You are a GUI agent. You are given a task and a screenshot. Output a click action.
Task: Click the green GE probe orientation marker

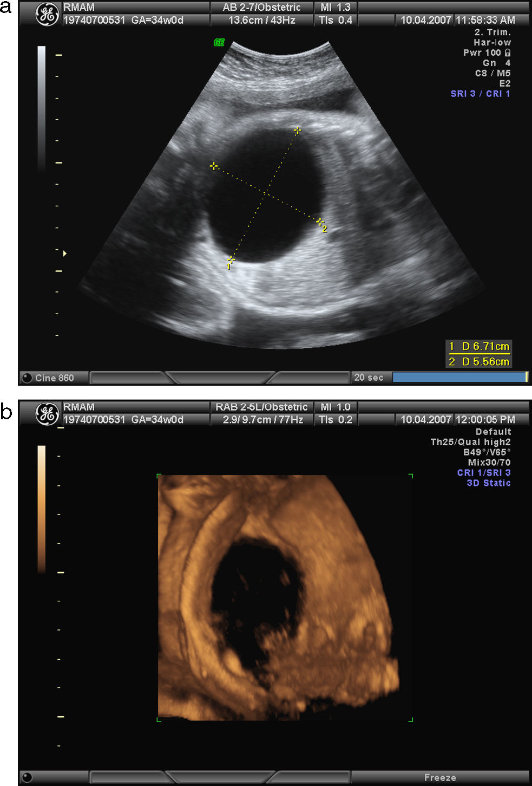(219, 42)
